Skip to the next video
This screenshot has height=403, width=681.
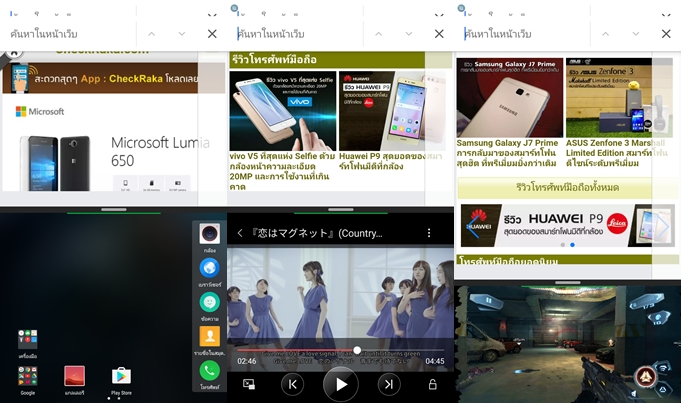click(x=388, y=384)
